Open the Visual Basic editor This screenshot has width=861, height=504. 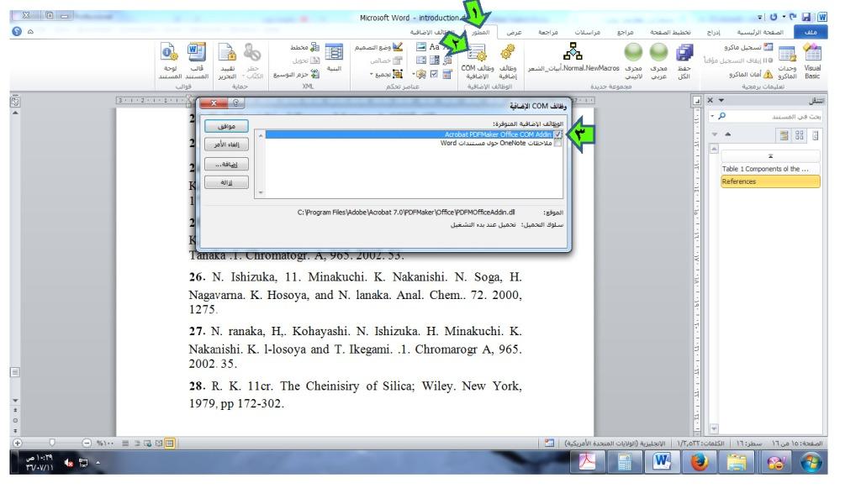click(812, 61)
